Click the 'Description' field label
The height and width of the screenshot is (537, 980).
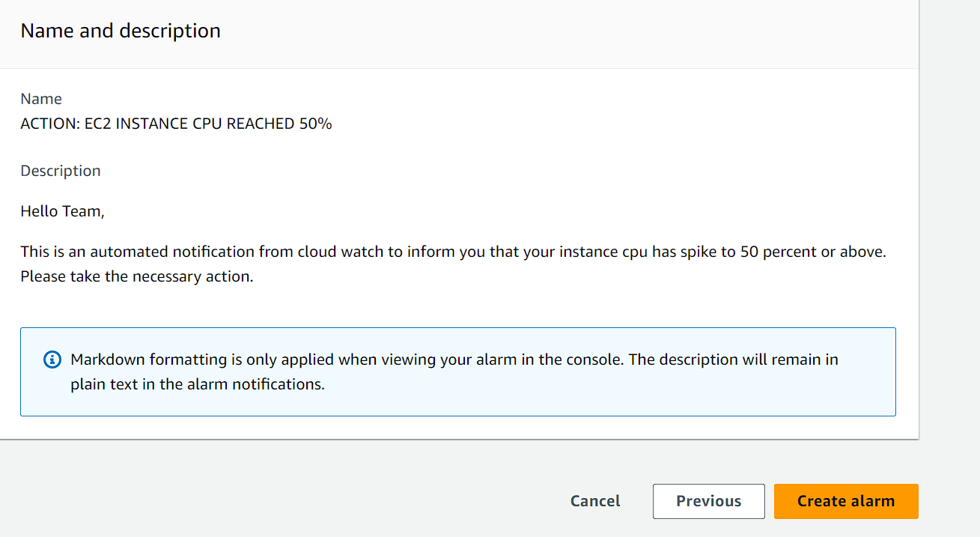click(61, 171)
